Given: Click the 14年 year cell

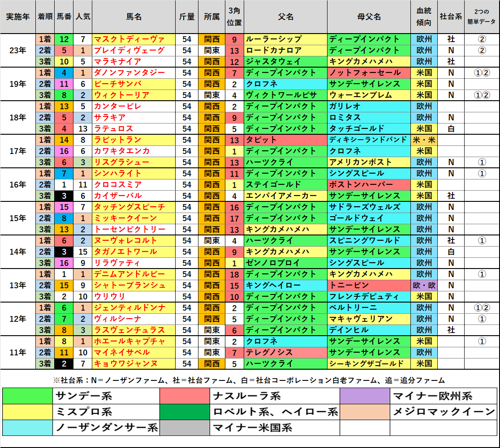Looking at the screenshot, I should click(x=18, y=252).
